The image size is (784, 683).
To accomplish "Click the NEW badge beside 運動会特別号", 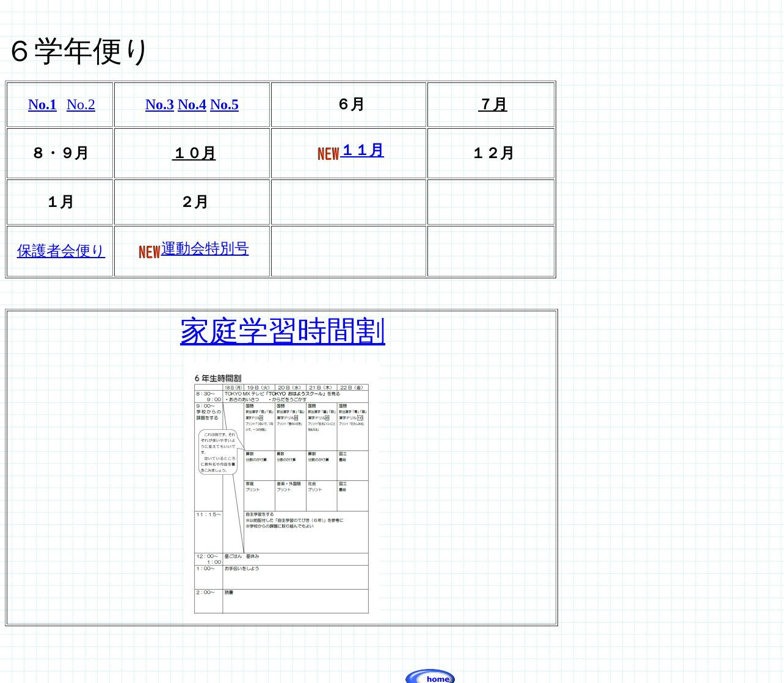I will point(150,252).
